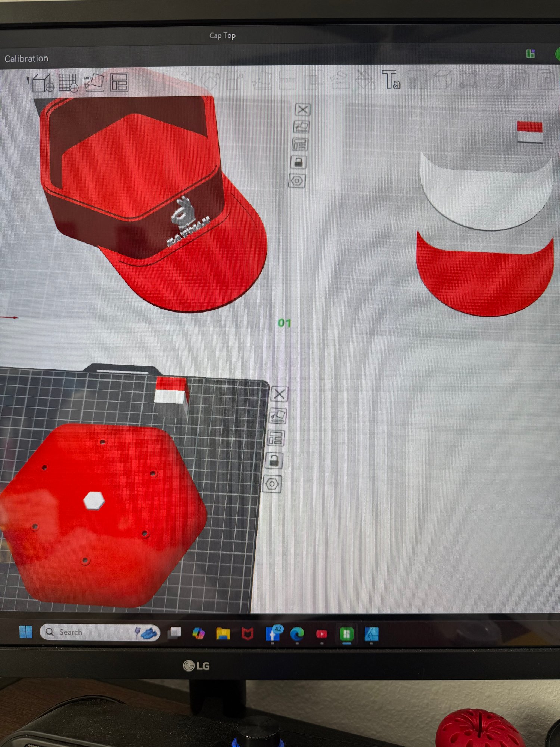Toggle the lock on the hexagon plate

point(274,461)
